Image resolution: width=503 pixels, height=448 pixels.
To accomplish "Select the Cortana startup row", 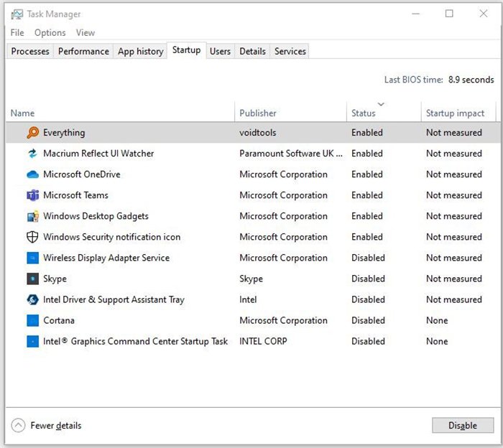I will pyautogui.click(x=59, y=320).
